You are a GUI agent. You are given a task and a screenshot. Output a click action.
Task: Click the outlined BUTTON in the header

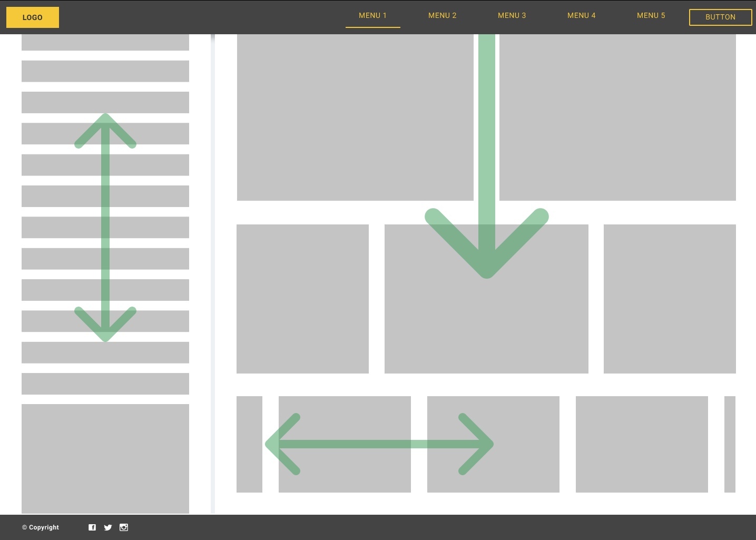720,17
